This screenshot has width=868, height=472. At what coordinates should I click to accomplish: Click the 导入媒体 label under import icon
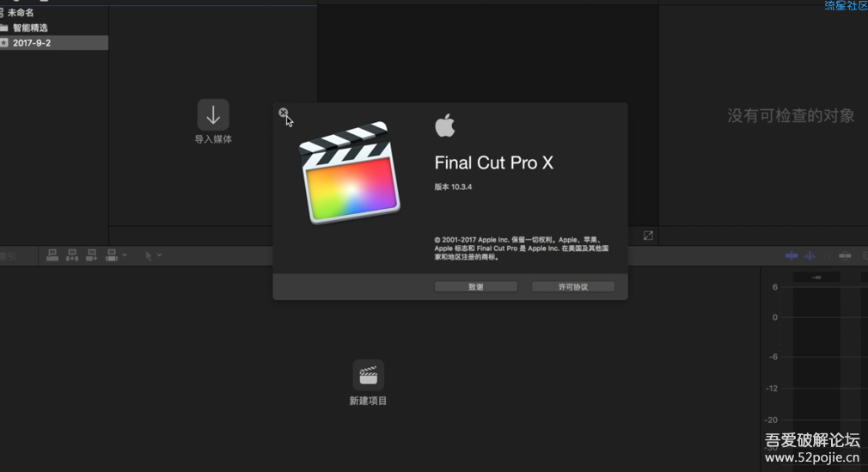213,139
